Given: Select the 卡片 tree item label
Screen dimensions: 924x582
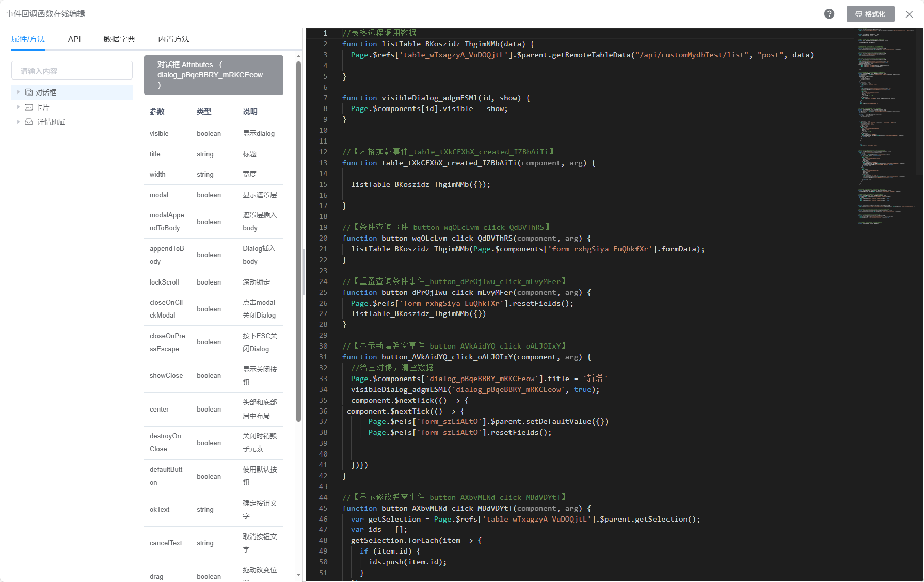Looking at the screenshot, I should [42, 107].
